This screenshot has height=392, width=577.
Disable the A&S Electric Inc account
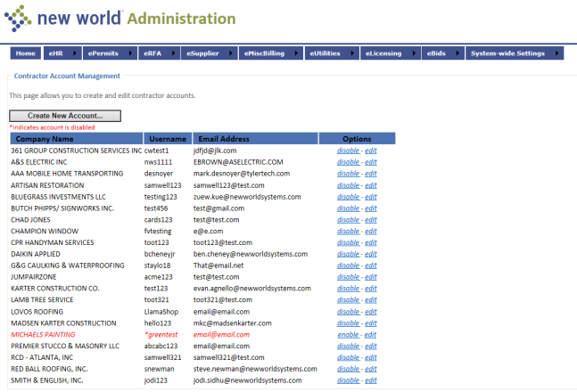pyautogui.click(x=348, y=162)
